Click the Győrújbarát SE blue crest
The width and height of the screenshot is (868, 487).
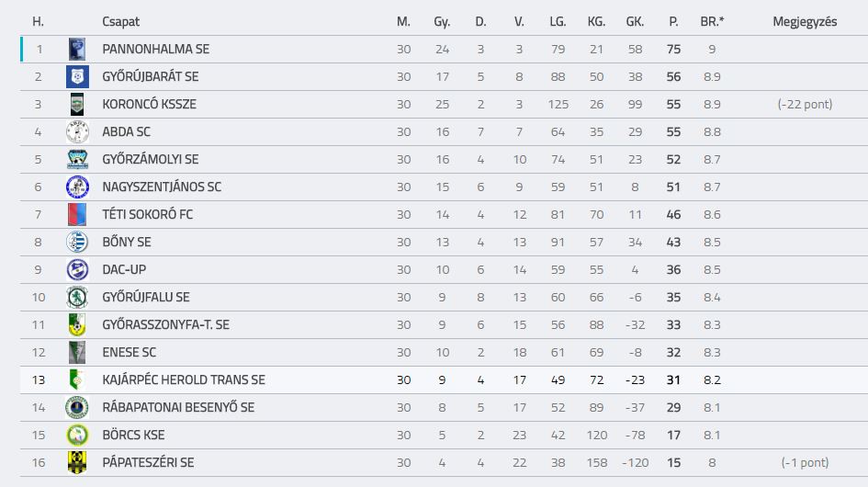pyautogui.click(x=77, y=76)
